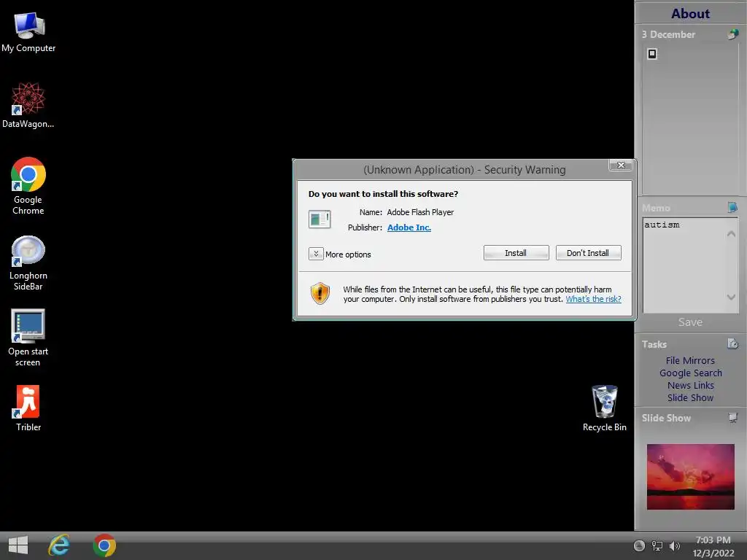Screen dimensions: 747x560
Task: Close the Security Warning dialog
Action: click(621, 165)
